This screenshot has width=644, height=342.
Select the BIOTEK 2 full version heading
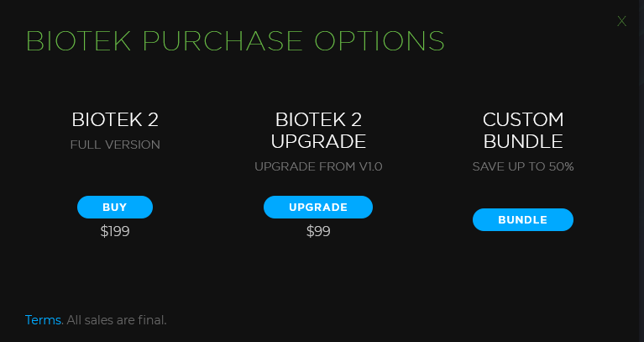(x=115, y=119)
